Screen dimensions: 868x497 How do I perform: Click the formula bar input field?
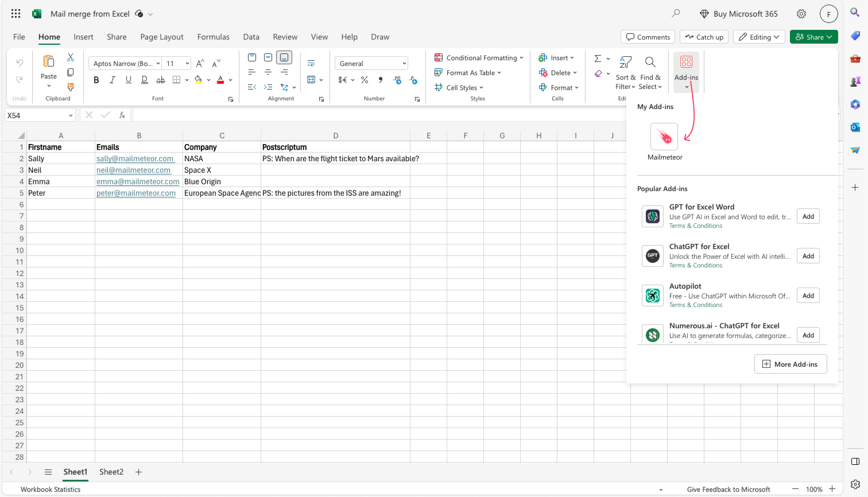tap(379, 115)
